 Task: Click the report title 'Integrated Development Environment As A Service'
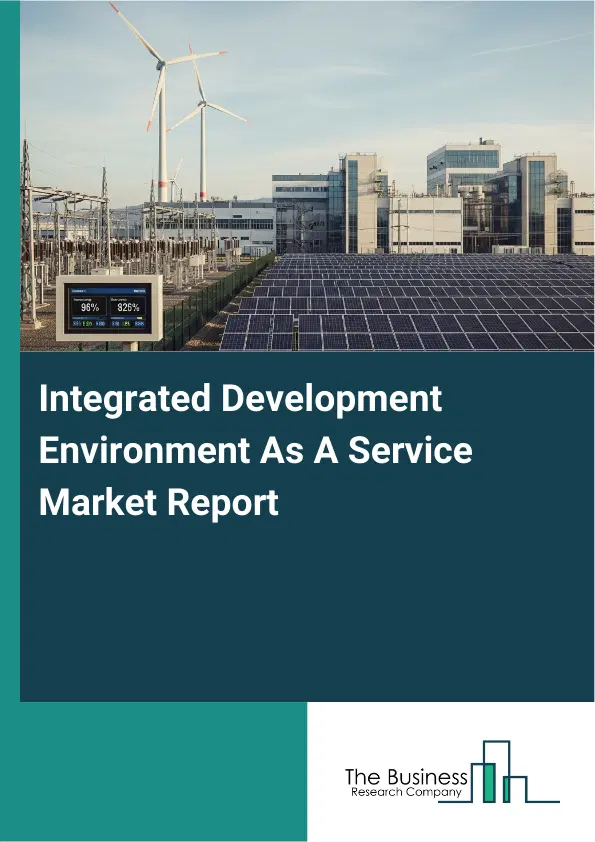[256, 424]
